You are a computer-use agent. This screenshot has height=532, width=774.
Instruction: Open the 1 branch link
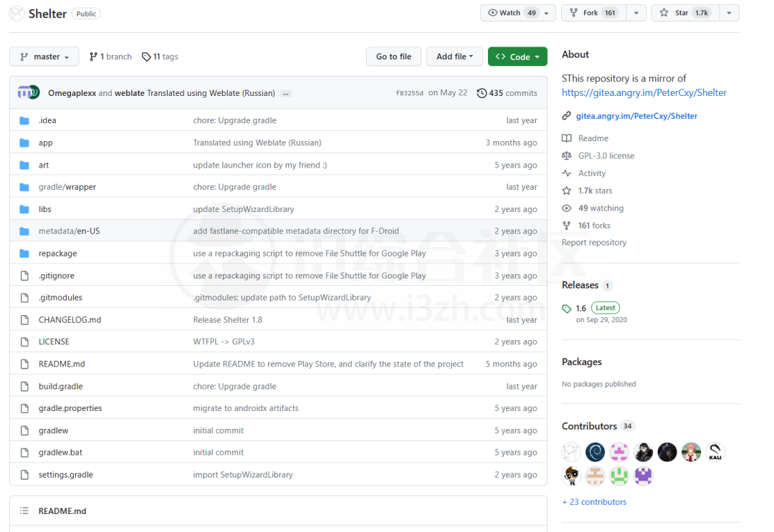point(110,57)
